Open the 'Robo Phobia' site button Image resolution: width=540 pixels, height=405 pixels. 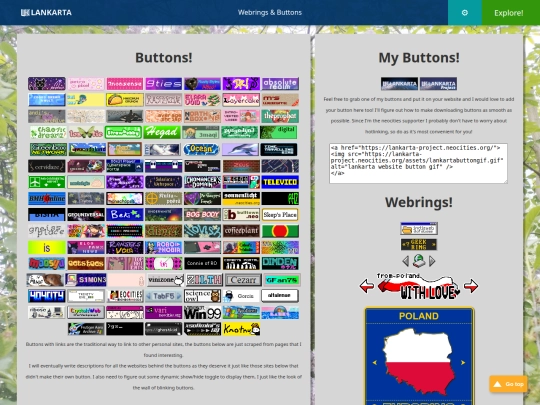(164, 247)
